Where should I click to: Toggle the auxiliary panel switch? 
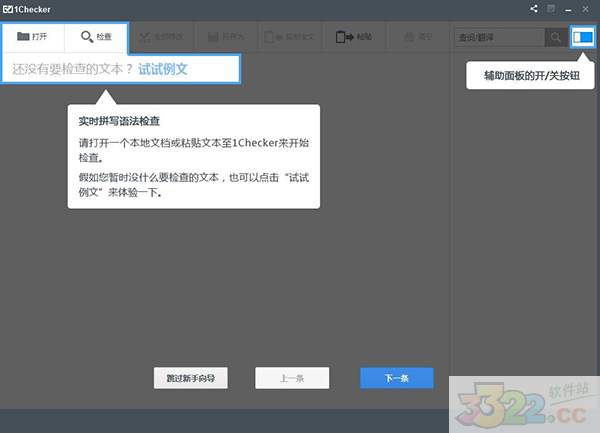(x=583, y=37)
